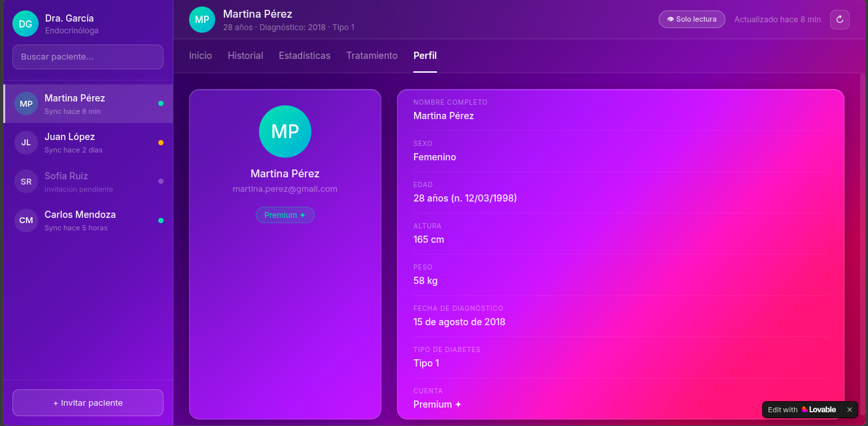Click the 28 años birth date value
Image resolution: width=868 pixels, height=426 pixels.
click(x=465, y=198)
